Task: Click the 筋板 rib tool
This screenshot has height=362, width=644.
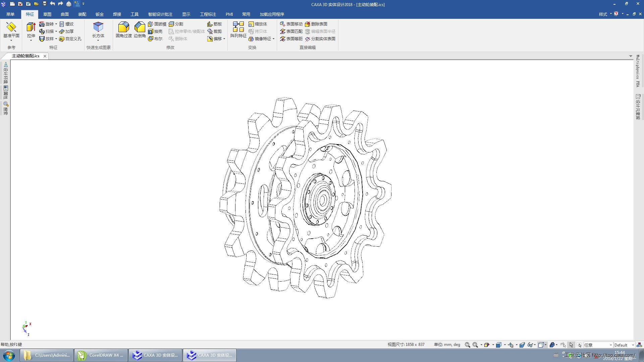Action: click(x=215, y=24)
